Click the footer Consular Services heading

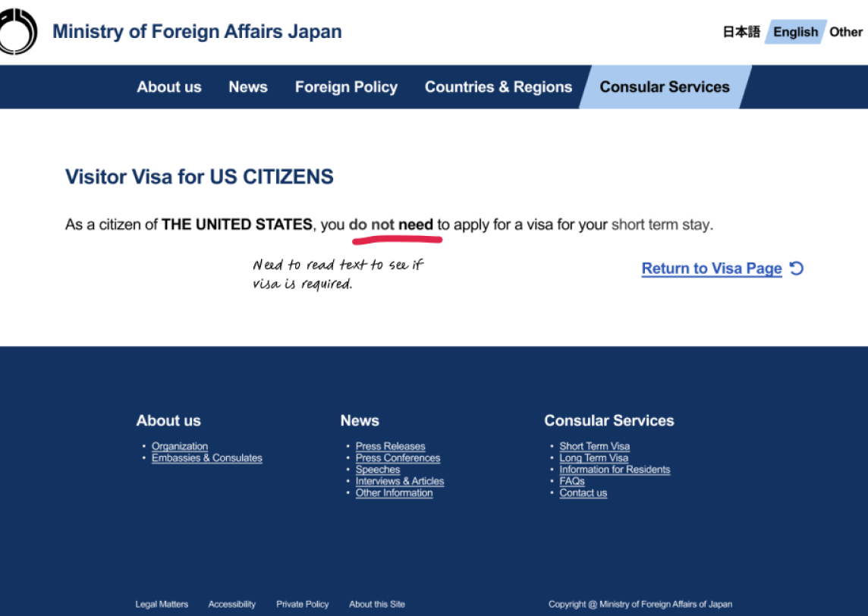click(x=609, y=420)
